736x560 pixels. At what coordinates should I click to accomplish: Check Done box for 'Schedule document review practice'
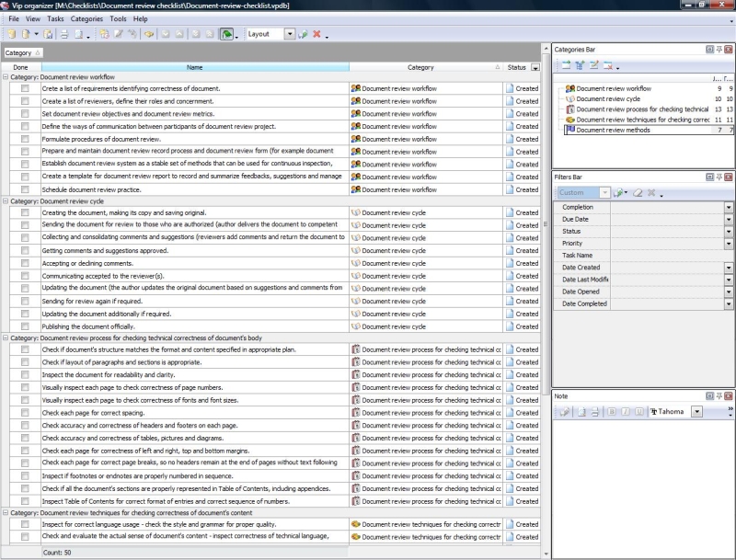pos(25,189)
